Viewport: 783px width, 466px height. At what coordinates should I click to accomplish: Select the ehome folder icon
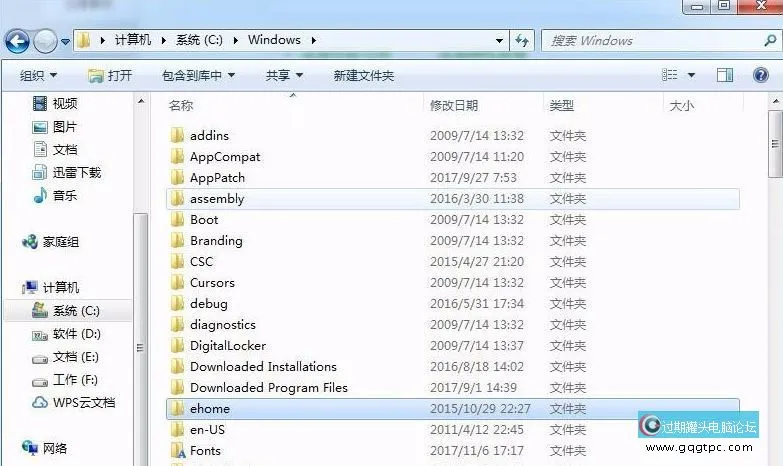click(177, 408)
